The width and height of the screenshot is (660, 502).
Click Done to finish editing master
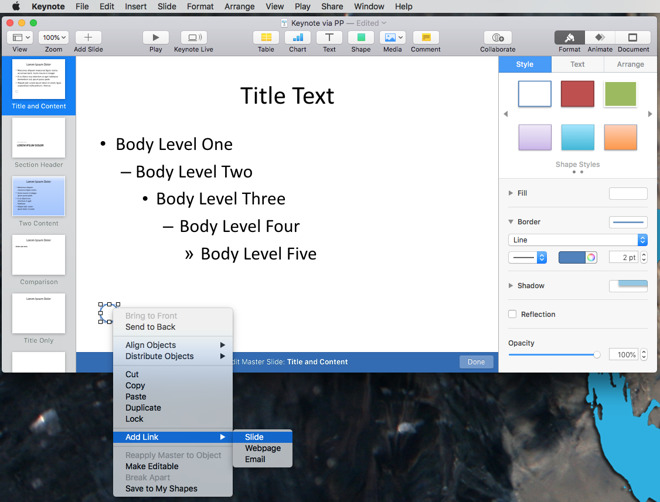[x=476, y=362]
